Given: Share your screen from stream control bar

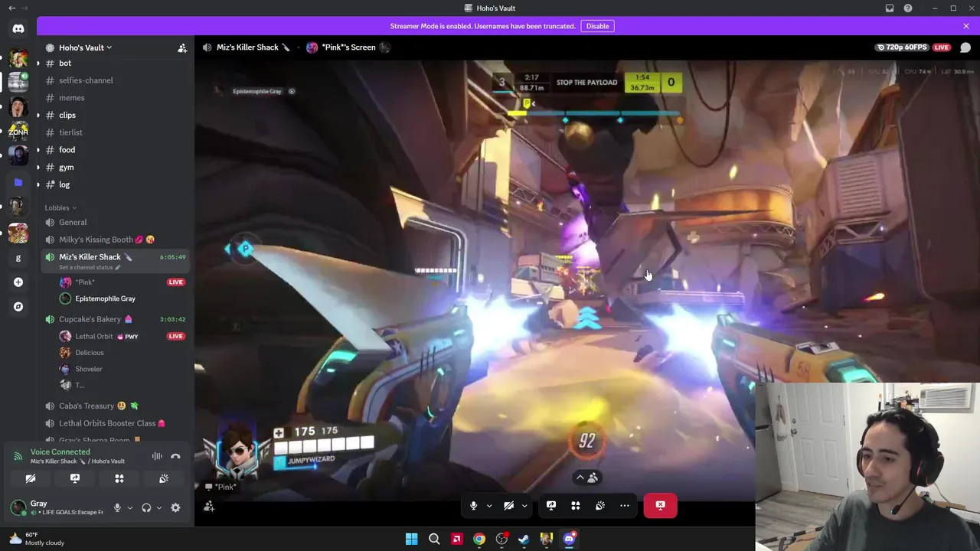Looking at the screenshot, I should (x=551, y=505).
